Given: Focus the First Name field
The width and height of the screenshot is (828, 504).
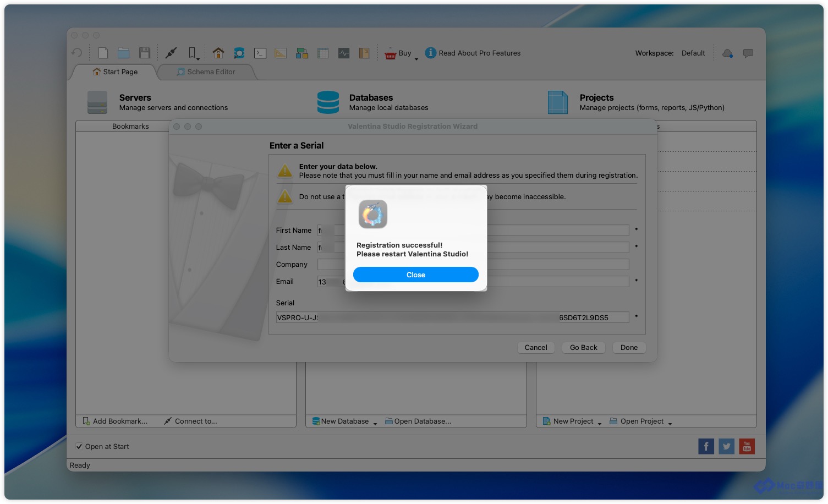Looking at the screenshot, I should click(473, 231).
